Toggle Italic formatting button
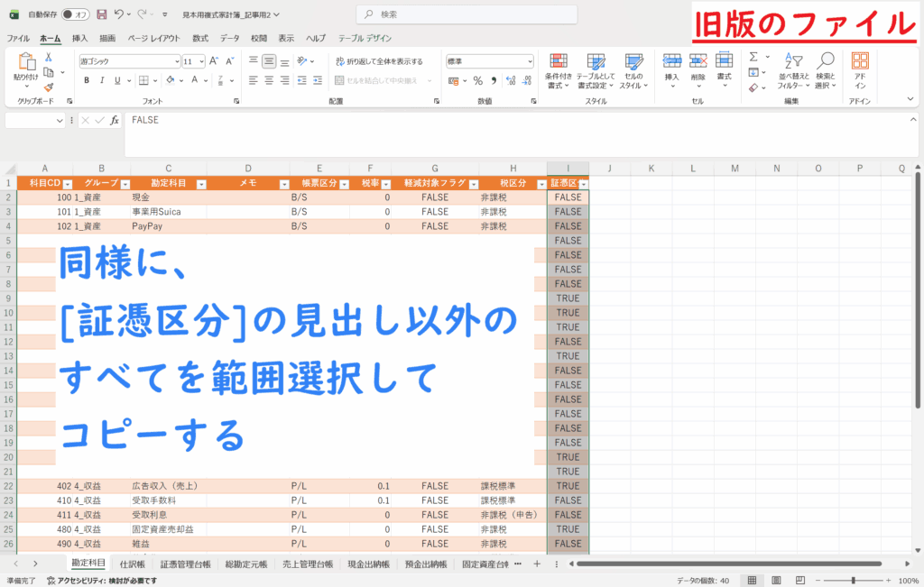The height and width of the screenshot is (587, 924). tap(103, 80)
